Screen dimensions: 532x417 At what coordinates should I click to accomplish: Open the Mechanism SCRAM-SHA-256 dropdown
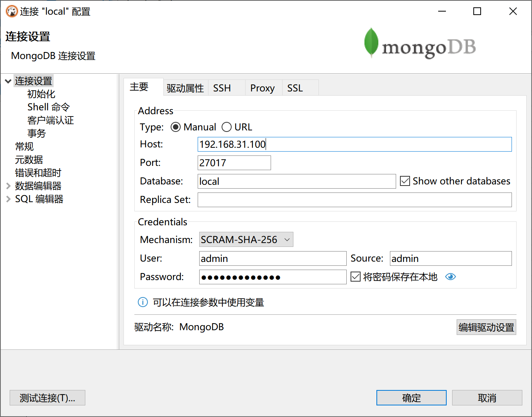coord(246,240)
